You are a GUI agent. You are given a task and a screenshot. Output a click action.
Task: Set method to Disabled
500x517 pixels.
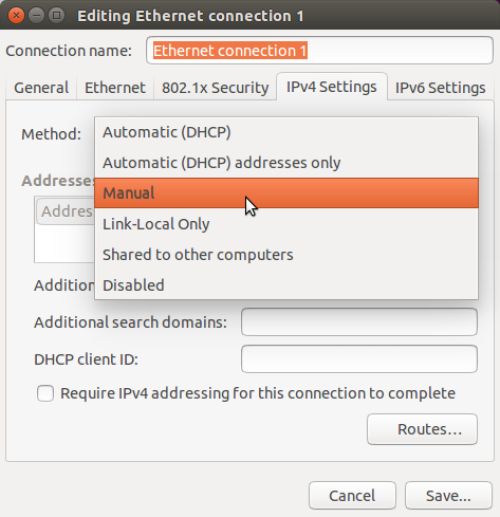(x=286, y=285)
